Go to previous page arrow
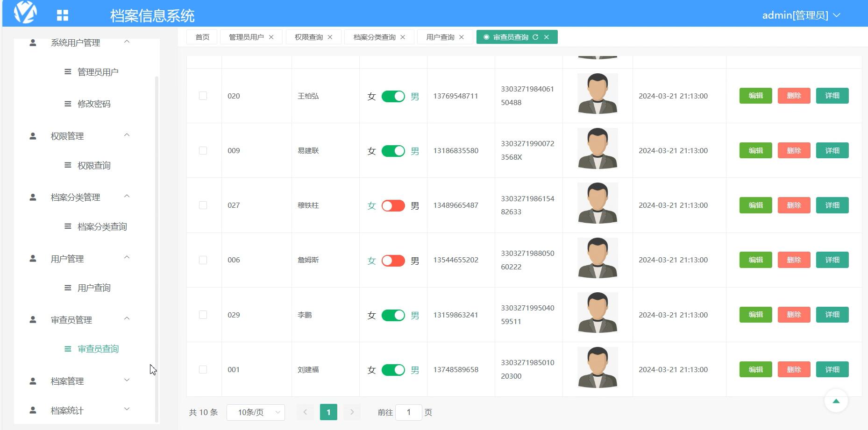The width and height of the screenshot is (868, 430). click(x=305, y=412)
